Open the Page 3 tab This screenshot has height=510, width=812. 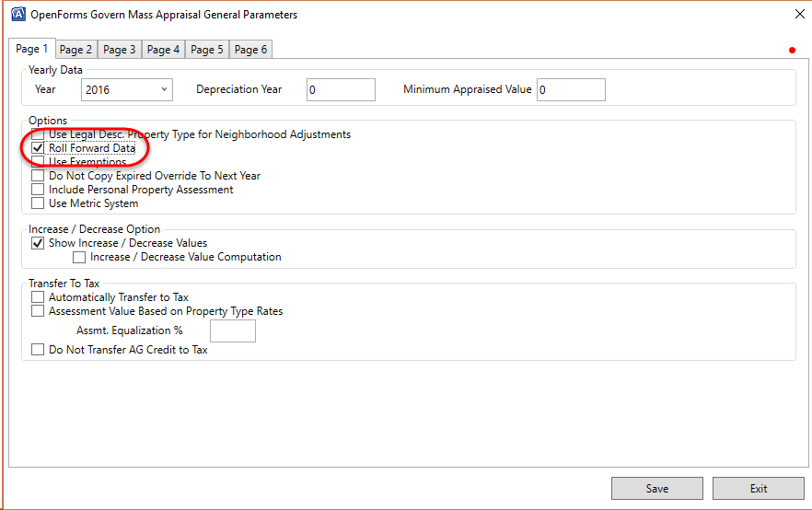click(120, 50)
